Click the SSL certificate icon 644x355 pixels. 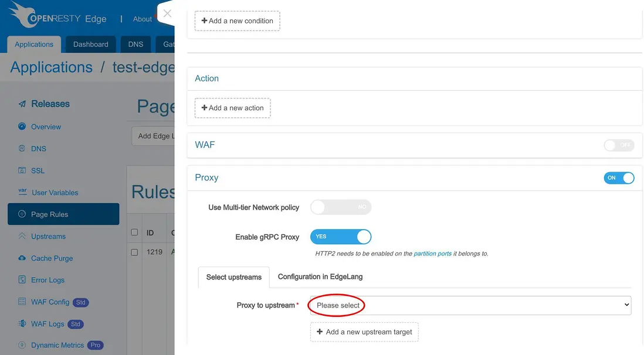pos(22,170)
